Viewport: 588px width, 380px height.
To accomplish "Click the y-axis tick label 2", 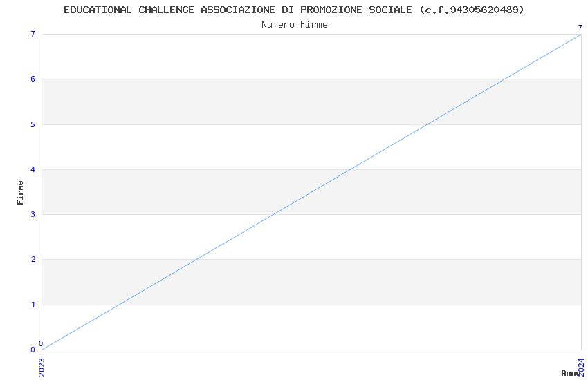I will [33, 260].
